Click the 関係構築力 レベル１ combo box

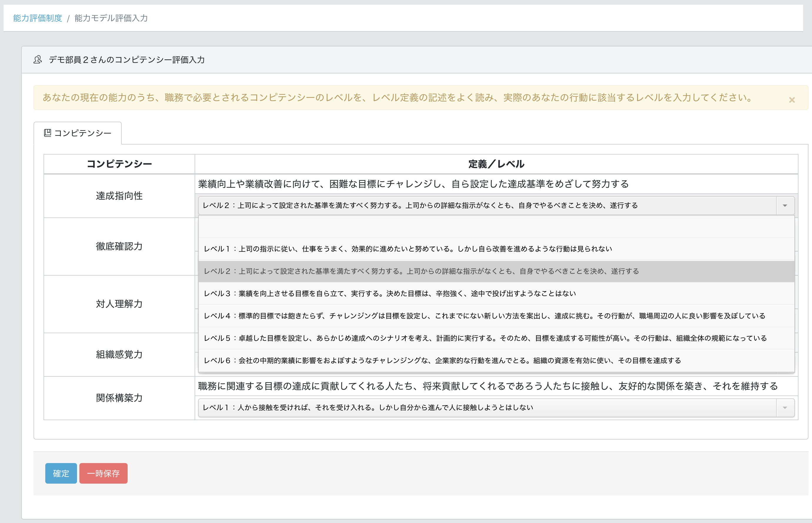coord(496,408)
